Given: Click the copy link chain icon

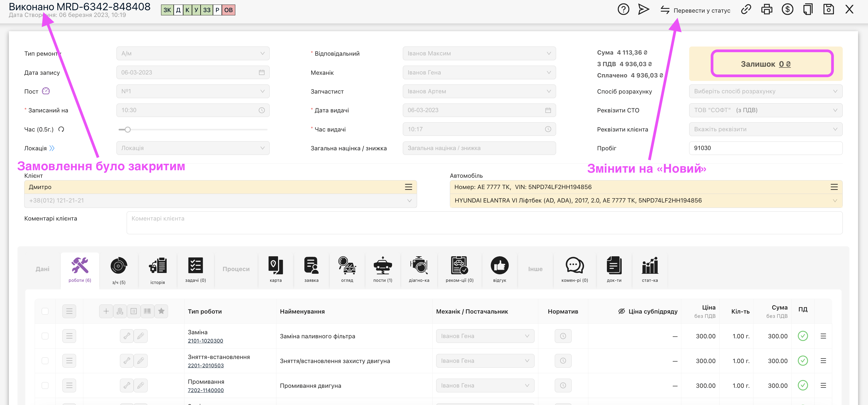Looking at the screenshot, I should coord(746,9).
